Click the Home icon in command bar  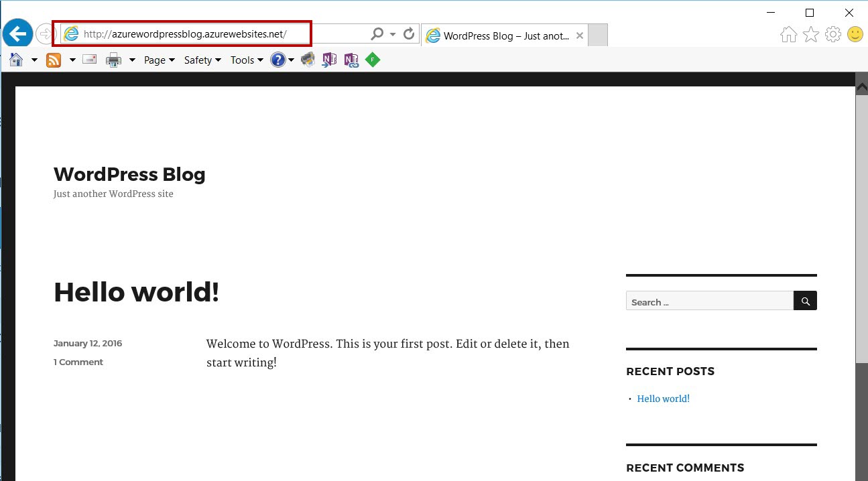(16, 60)
